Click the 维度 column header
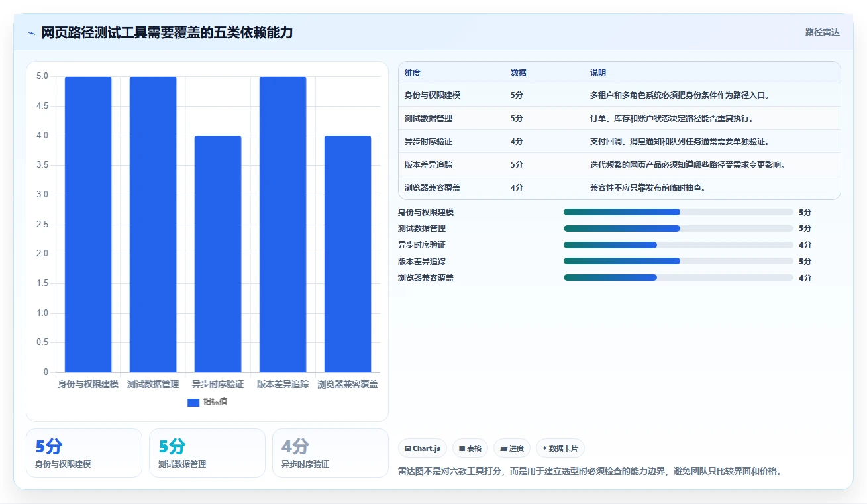 (413, 72)
